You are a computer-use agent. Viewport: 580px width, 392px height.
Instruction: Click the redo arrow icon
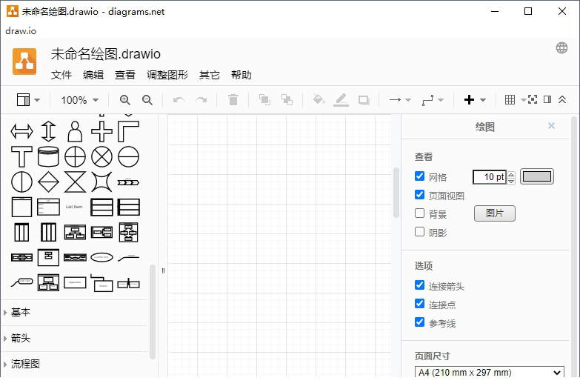(x=201, y=100)
